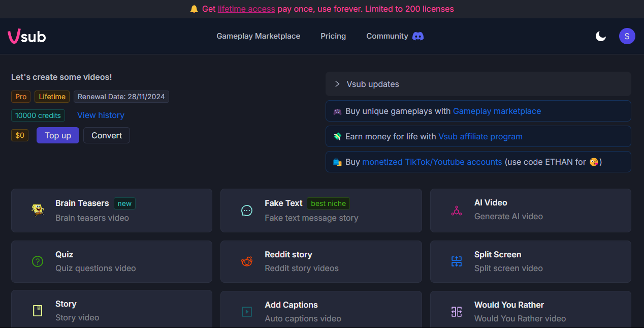The image size is (644, 328).
Task: Click 'Would You Rather video' text
Action: (x=520, y=318)
